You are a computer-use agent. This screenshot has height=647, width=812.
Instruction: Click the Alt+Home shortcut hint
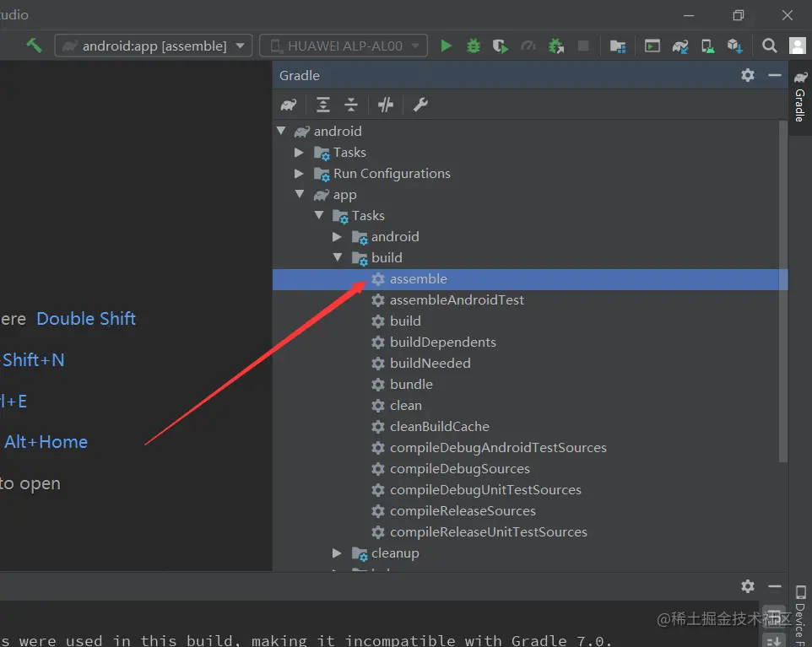pyautogui.click(x=46, y=442)
